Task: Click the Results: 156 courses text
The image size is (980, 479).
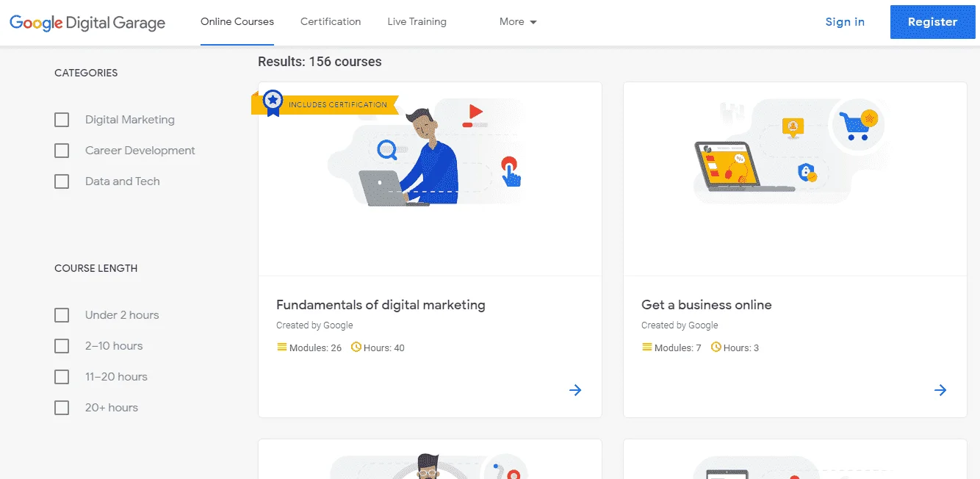Action: (x=320, y=62)
